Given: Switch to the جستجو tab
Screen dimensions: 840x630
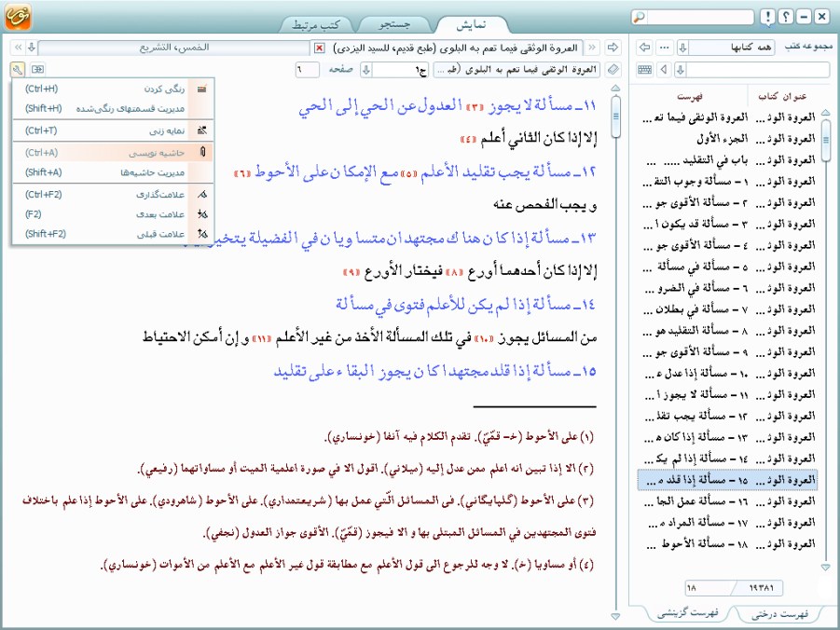Looking at the screenshot, I should point(394,24).
